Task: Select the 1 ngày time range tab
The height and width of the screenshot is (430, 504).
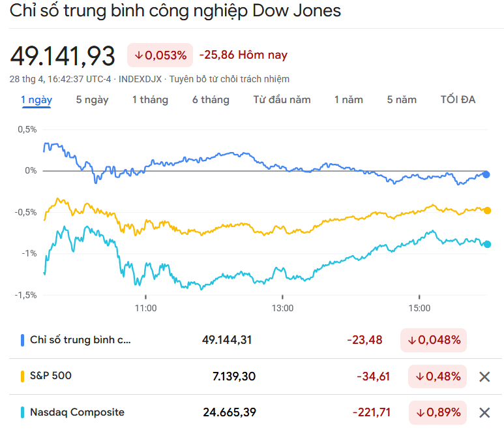Action: (x=37, y=100)
